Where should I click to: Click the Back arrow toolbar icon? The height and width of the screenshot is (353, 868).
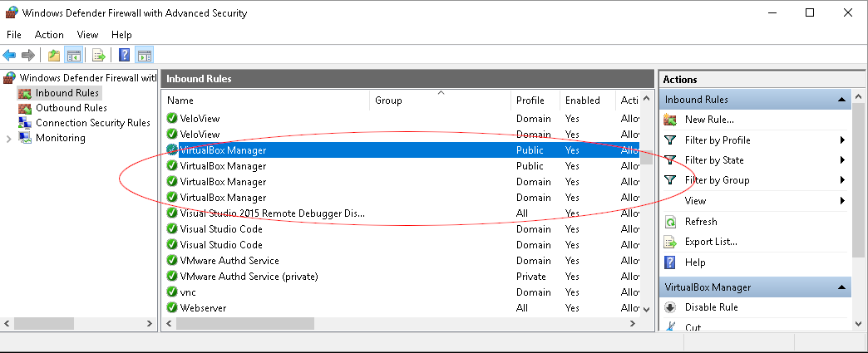9,55
